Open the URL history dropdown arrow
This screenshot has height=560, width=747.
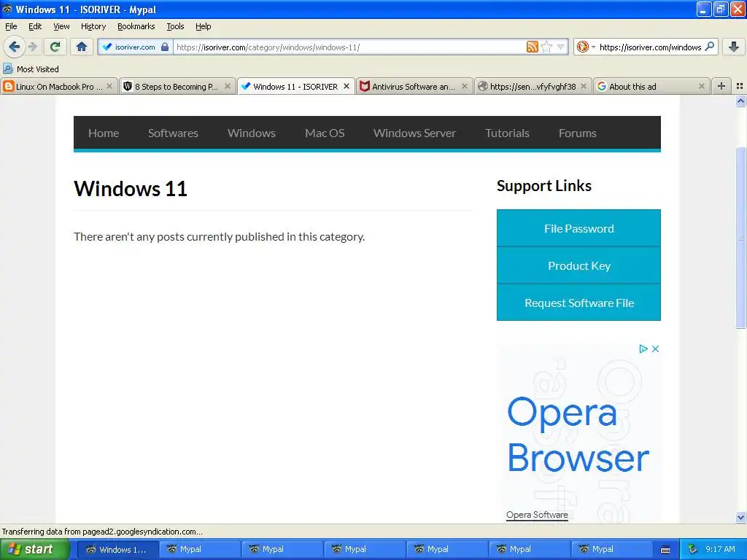pyautogui.click(x=561, y=47)
